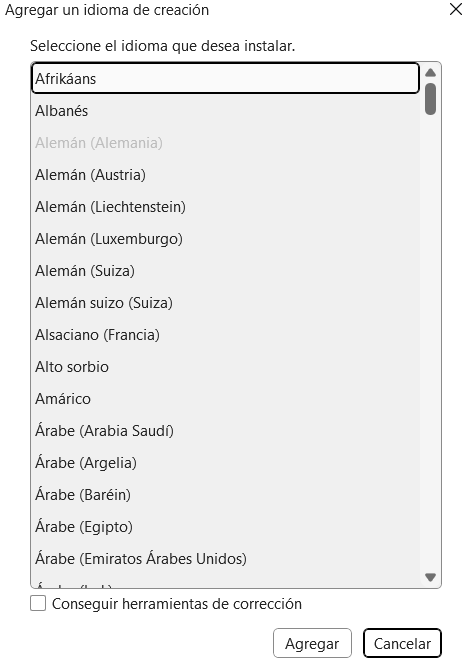Choose Alemán (Austria)
The width and height of the screenshot is (469, 661).
pyautogui.click(x=225, y=175)
